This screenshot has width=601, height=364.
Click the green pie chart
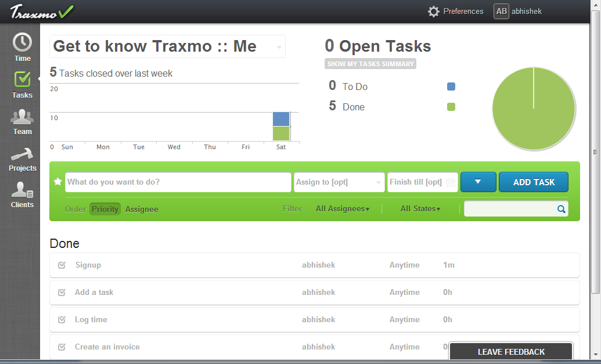(534, 109)
